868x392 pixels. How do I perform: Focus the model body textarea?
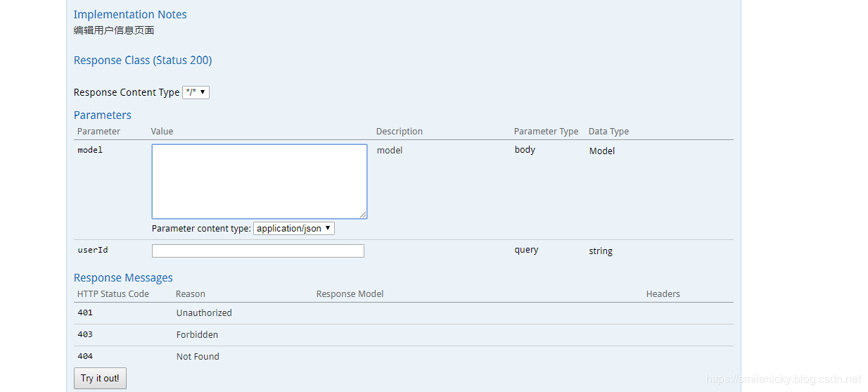coord(260,182)
